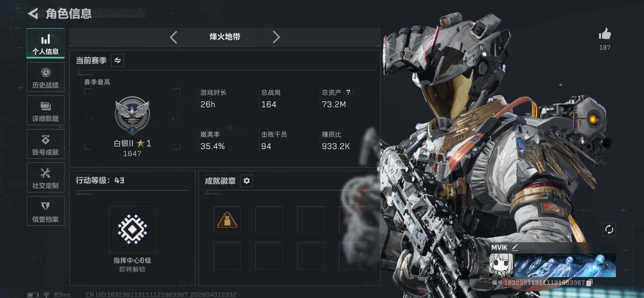Like the profile with the thumbs-up icon

[x=605, y=34]
